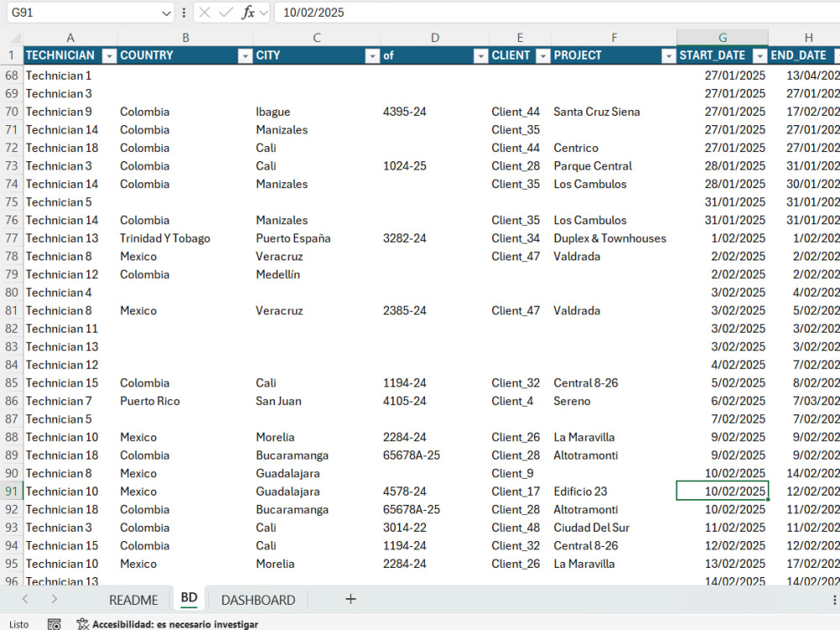Select row 68 header
This screenshot has width=840, height=630.
(x=11, y=76)
